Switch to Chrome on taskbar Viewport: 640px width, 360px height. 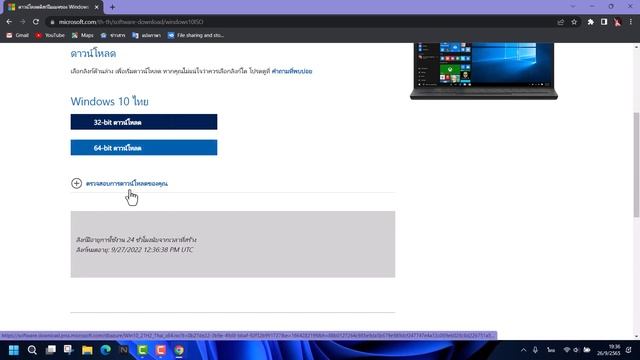pos(179,350)
